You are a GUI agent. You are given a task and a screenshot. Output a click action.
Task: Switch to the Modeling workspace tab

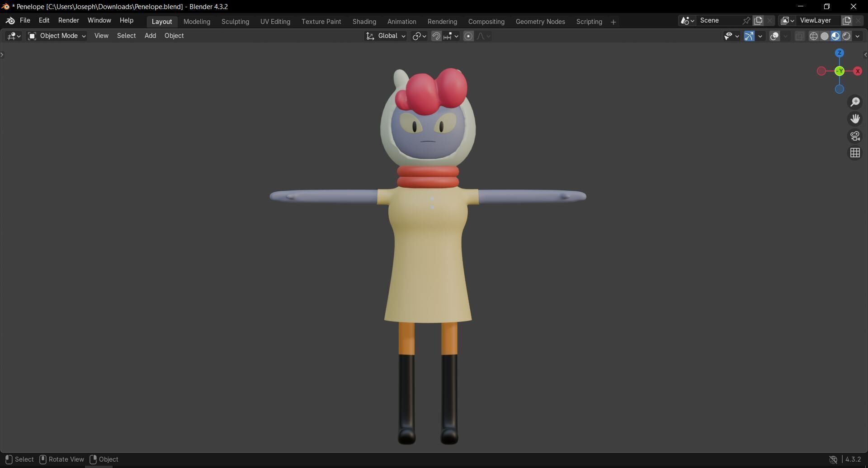click(x=197, y=22)
